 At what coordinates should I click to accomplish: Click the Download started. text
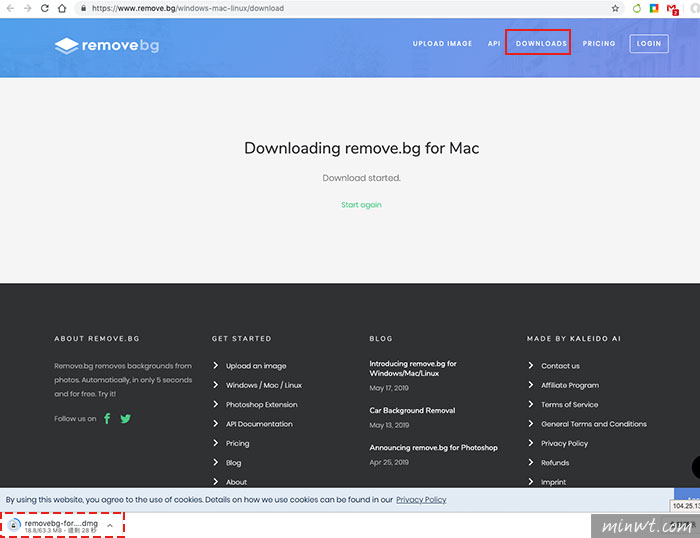362,178
